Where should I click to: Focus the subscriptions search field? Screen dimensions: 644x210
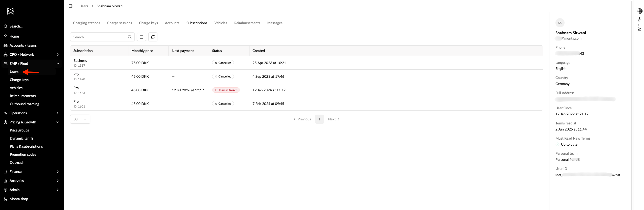click(x=102, y=37)
